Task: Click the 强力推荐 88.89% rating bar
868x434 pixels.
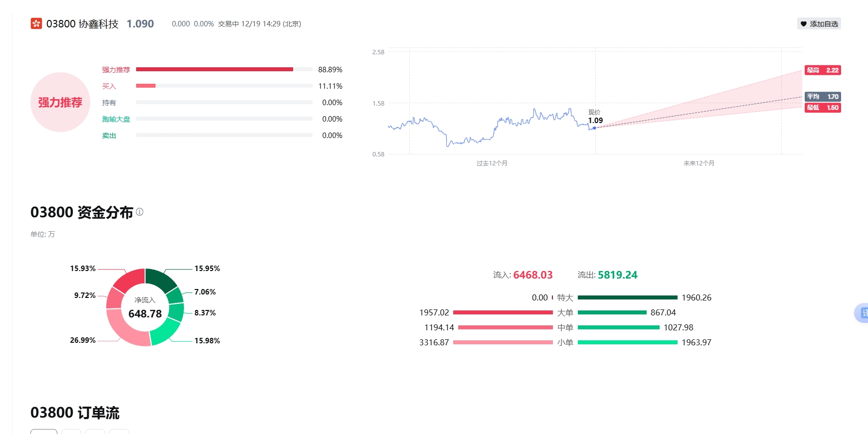Action: [214, 70]
